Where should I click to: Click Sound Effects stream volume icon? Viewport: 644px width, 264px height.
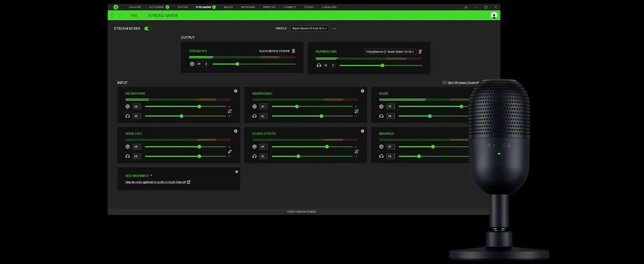[x=254, y=146]
